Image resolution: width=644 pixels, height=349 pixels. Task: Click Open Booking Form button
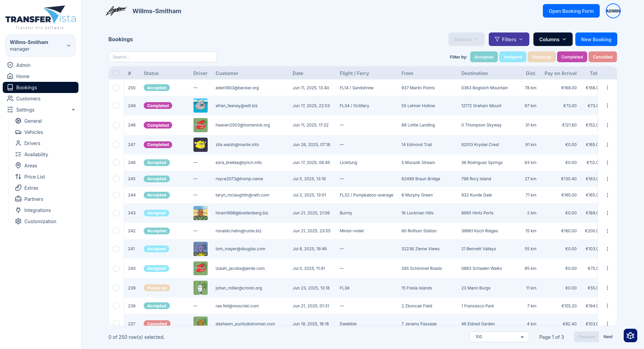(571, 11)
